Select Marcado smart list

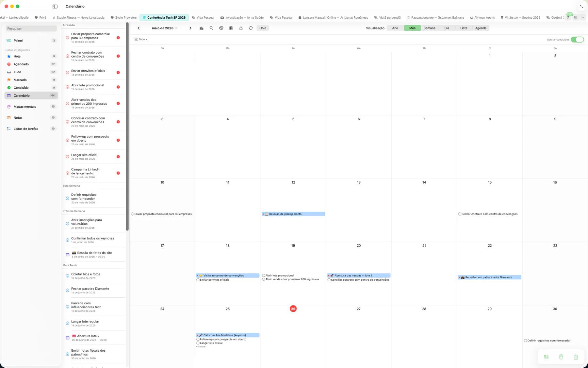[x=31, y=80]
